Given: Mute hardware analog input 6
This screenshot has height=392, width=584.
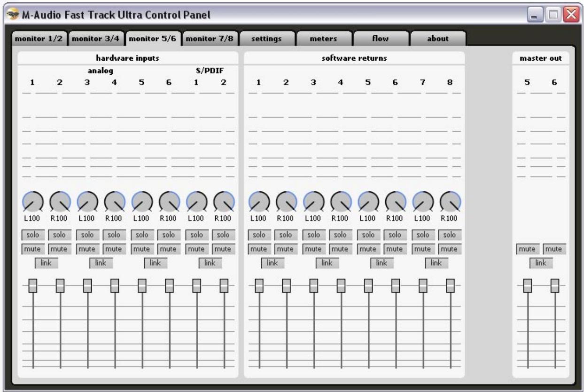Looking at the screenshot, I should [169, 249].
